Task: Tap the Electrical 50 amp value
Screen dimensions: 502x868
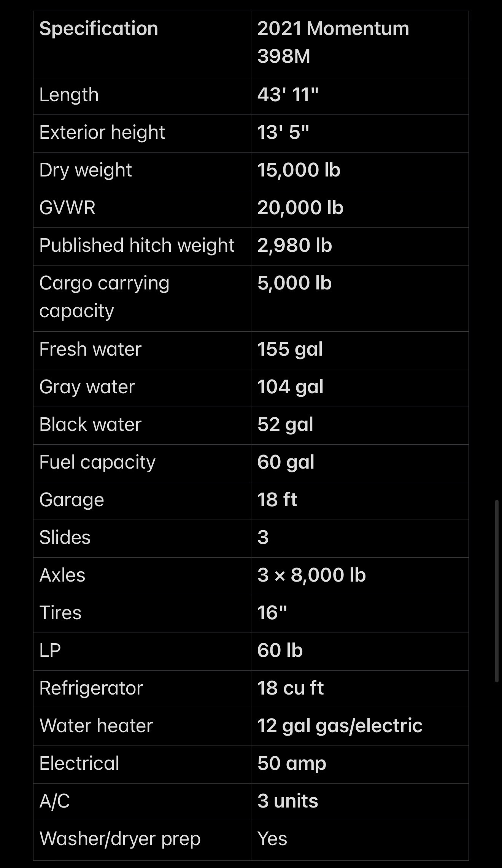Action: click(x=292, y=763)
